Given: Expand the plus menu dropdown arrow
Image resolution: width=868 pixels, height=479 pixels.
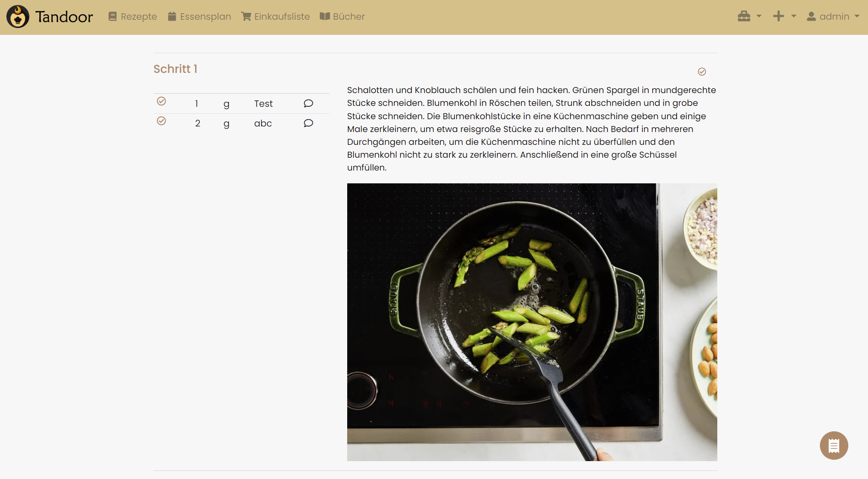Looking at the screenshot, I should coord(794,17).
